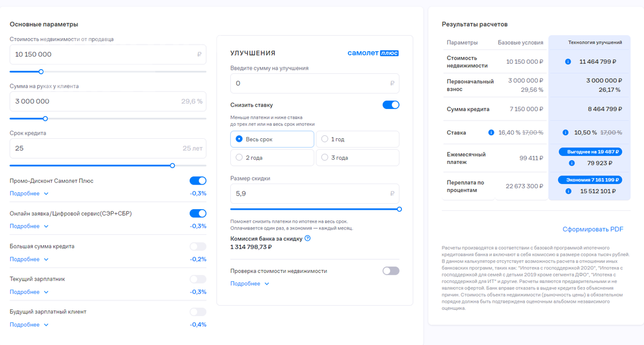Viewport: 644px width, 345px height.
Task: Enable Проверка стоимости недвижимости toggle
Action: pyautogui.click(x=391, y=271)
